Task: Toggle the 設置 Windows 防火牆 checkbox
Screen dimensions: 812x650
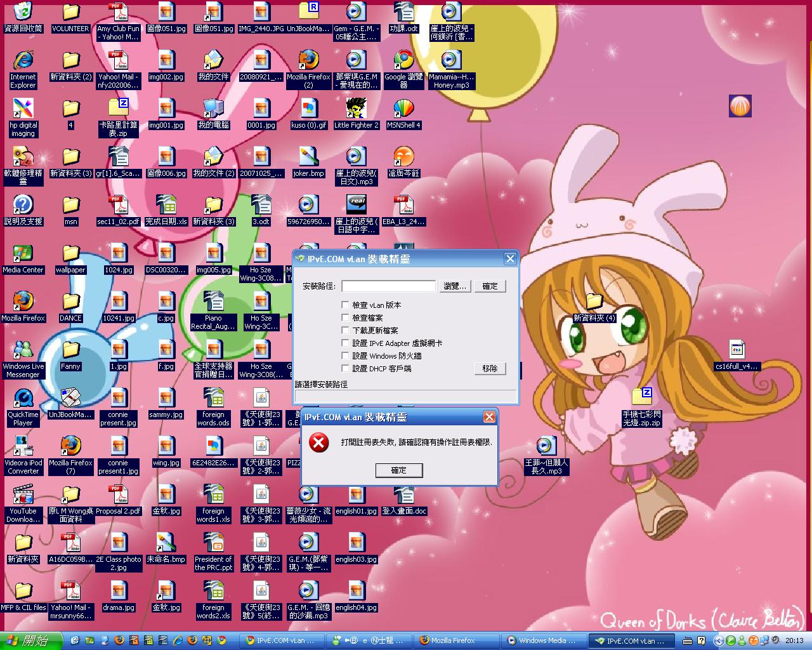Action: tap(345, 355)
